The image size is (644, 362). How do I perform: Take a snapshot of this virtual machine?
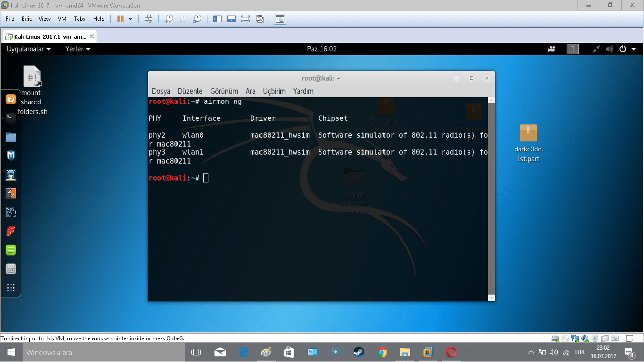pyautogui.click(x=168, y=19)
